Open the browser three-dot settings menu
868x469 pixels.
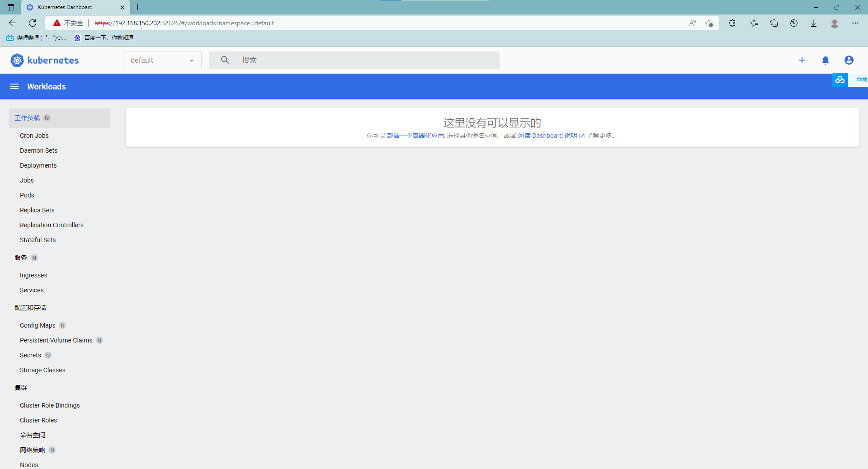[x=856, y=23]
